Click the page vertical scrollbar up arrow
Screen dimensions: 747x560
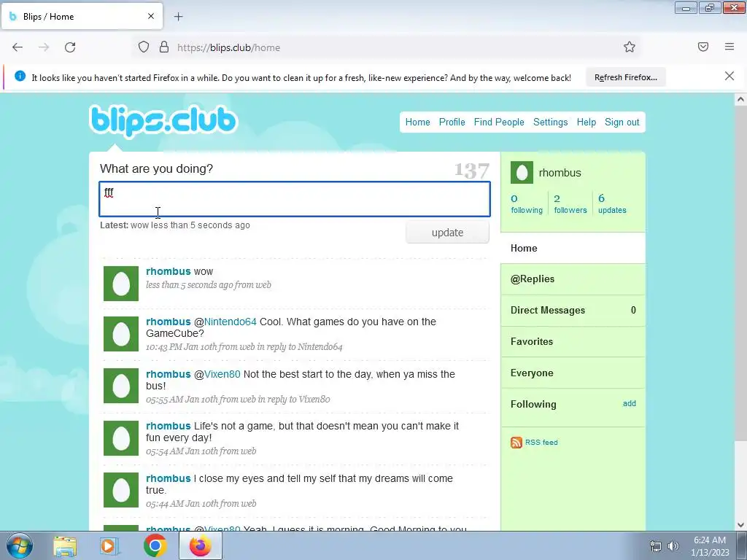tap(740, 99)
